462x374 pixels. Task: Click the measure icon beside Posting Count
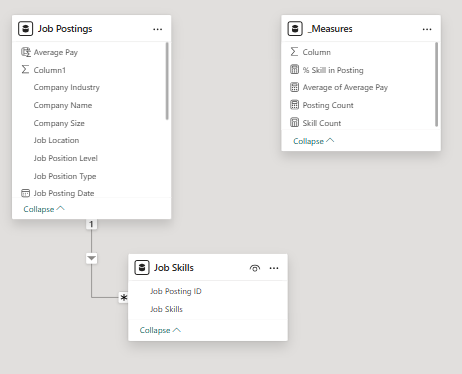294,105
